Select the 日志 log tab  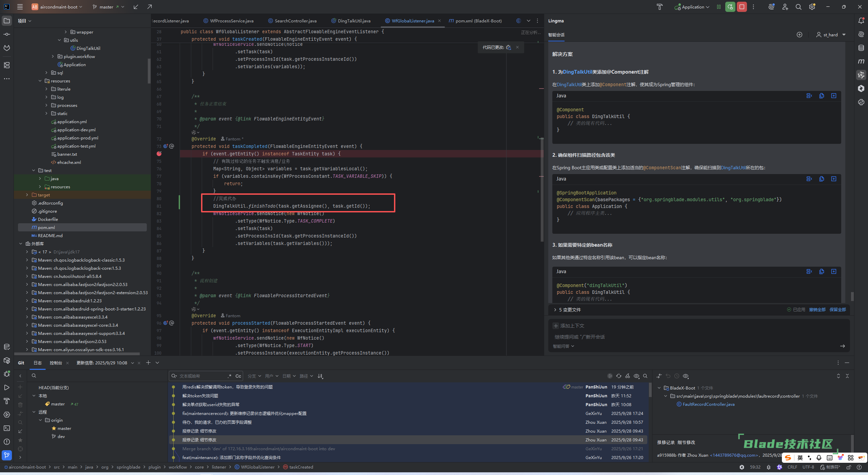[38, 363]
